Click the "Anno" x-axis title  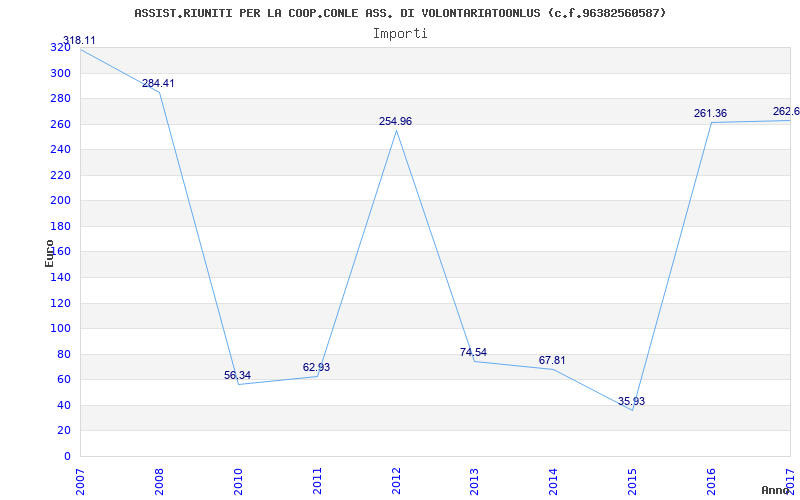click(774, 490)
